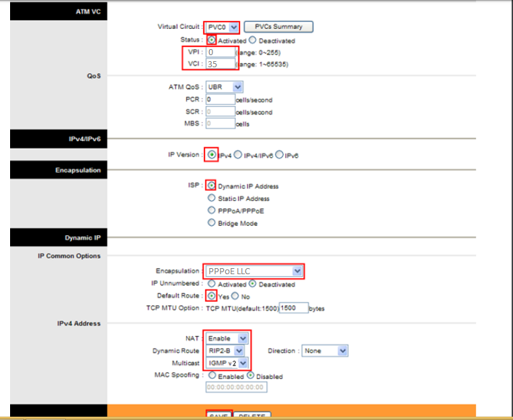Click the MBS cells field
Viewport: 513px width, 420px height.
pyautogui.click(x=220, y=124)
